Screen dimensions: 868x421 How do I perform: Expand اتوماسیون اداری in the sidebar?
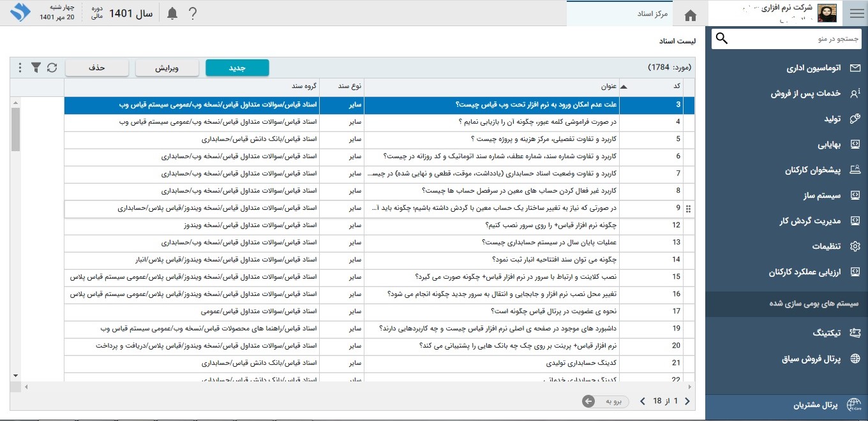pos(812,68)
